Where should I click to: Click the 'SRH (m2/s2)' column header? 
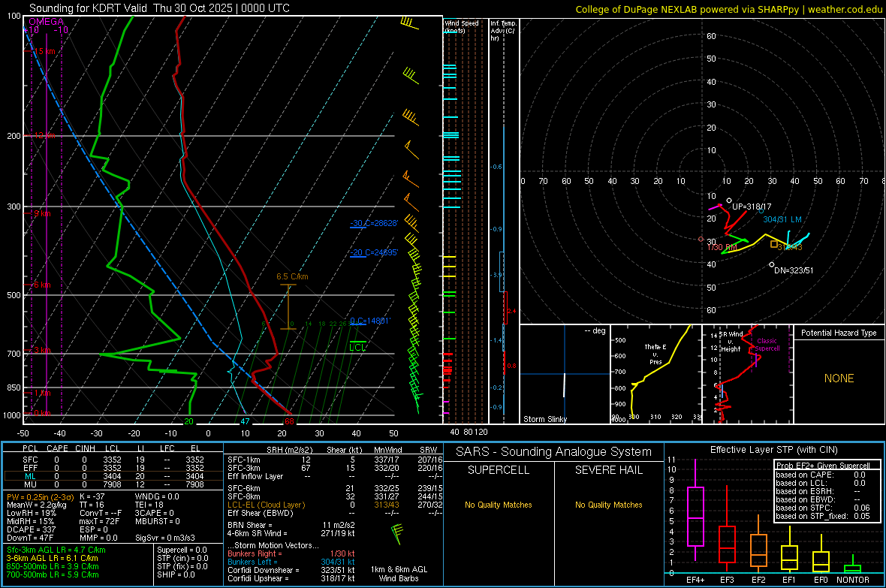tap(289, 450)
